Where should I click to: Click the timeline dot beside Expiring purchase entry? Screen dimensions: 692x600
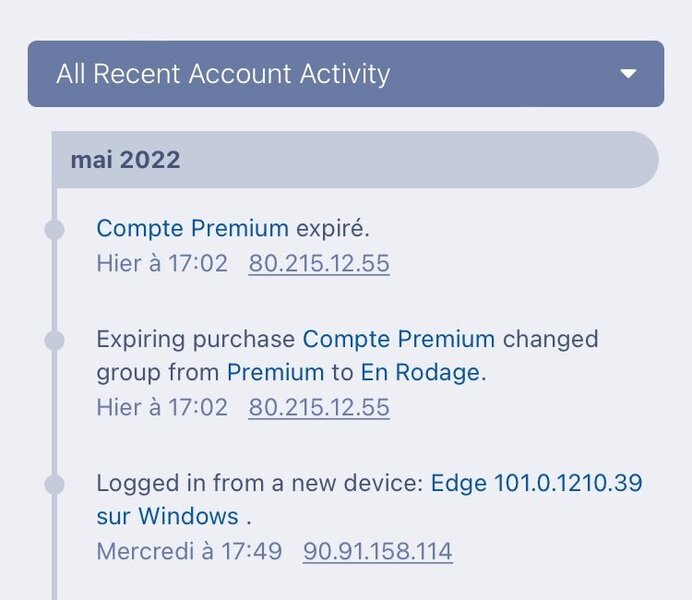point(55,341)
